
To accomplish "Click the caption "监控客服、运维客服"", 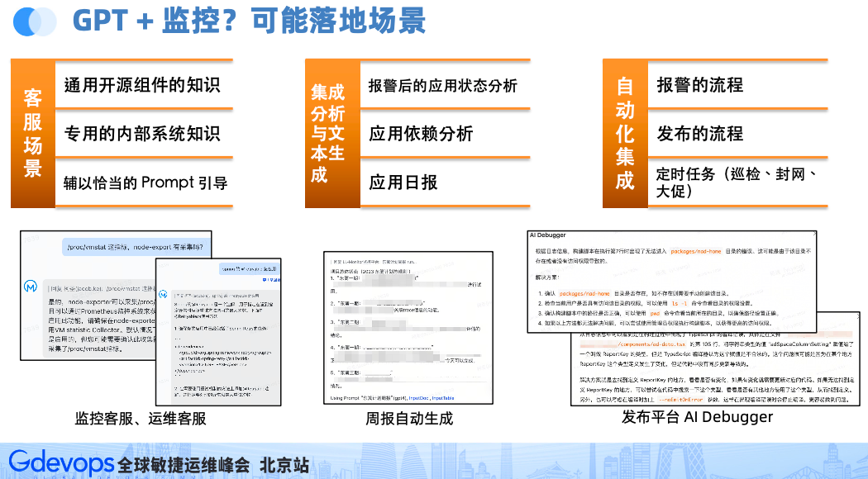I will (x=141, y=419).
